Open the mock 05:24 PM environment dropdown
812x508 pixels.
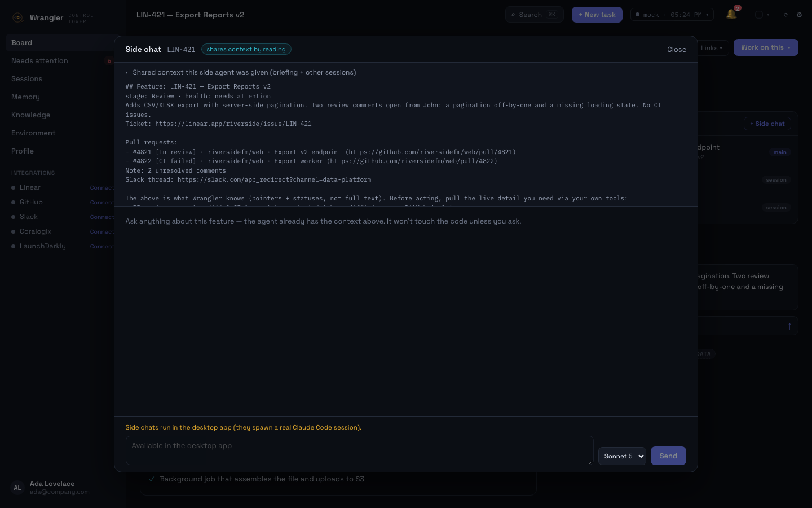click(672, 15)
